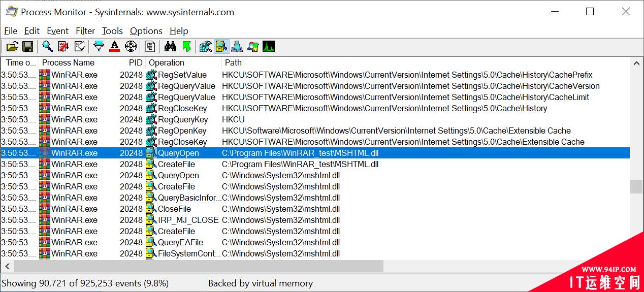Select the RegQueryValue CacheVersion path
The height and width of the screenshot is (292, 644).
(x=411, y=86)
